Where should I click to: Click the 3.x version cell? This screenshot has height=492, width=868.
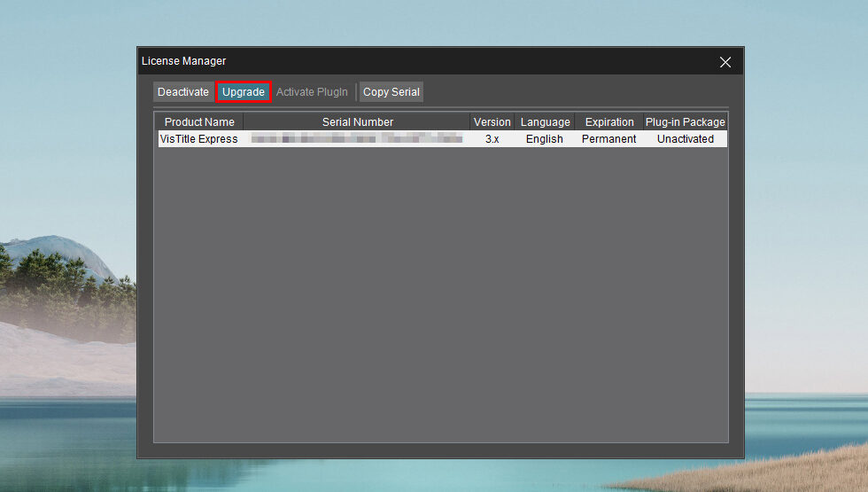(492, 139)
